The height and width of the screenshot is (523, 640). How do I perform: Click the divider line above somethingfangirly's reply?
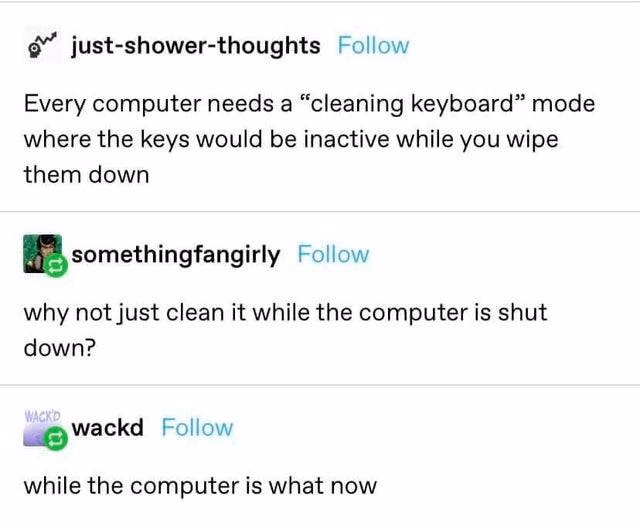pyautogui.click(x=320, y=211)
